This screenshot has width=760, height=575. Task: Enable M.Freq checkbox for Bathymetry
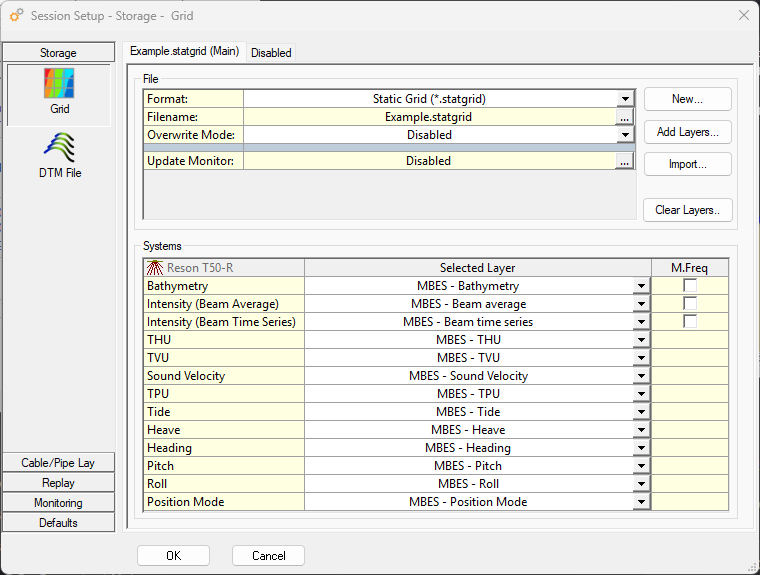(x=690, y=286)
